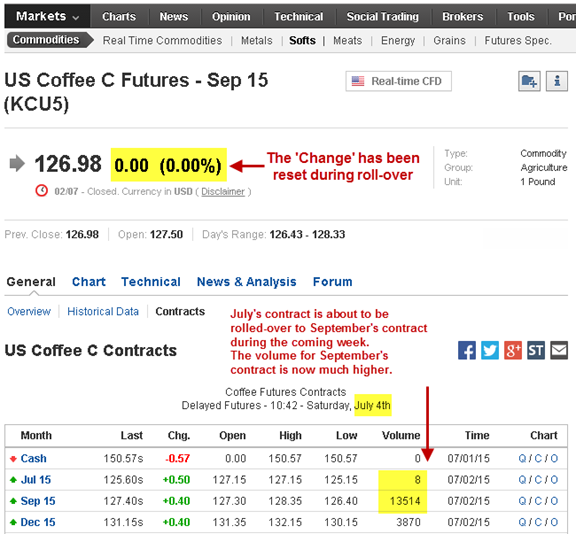Click the clock icon beside 02/07
Image resolution: width=576 pixels, height=534 pixels.
point(42,191)
